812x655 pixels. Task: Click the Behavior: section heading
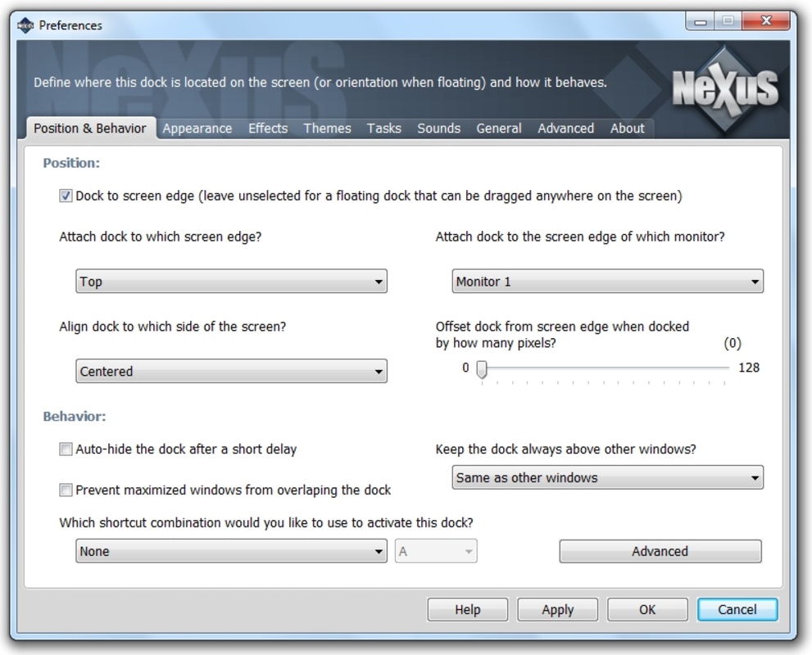[75, 417]
